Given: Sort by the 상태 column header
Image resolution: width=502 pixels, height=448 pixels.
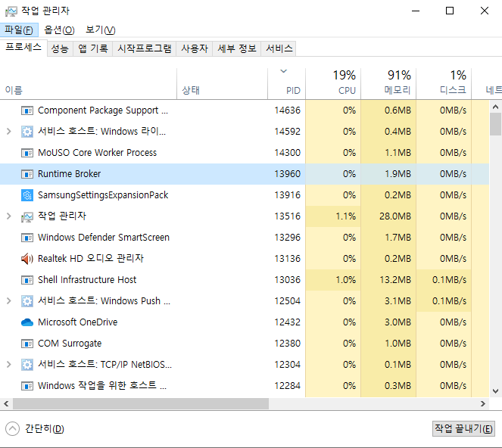Looking at the screenshot, I should coord(222,84).
